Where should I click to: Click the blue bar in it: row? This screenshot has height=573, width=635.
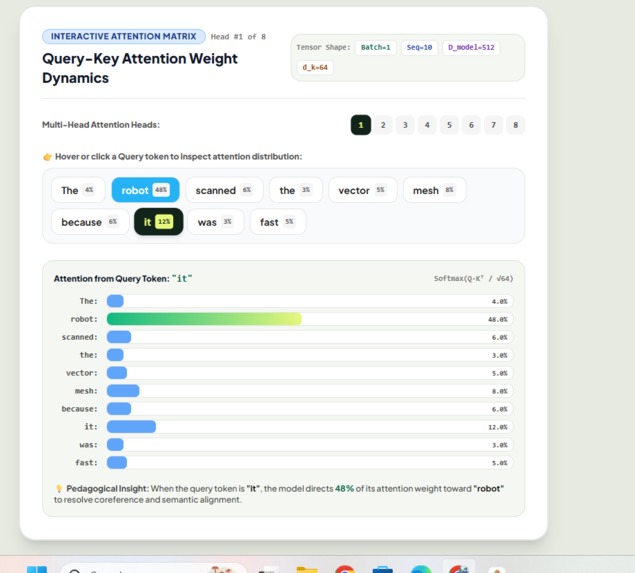(x=131, y=427)
